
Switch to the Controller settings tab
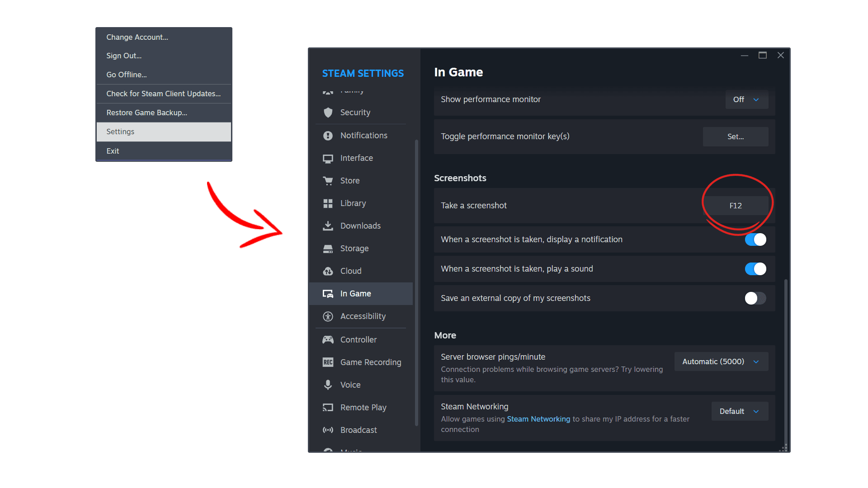point(361,340)
